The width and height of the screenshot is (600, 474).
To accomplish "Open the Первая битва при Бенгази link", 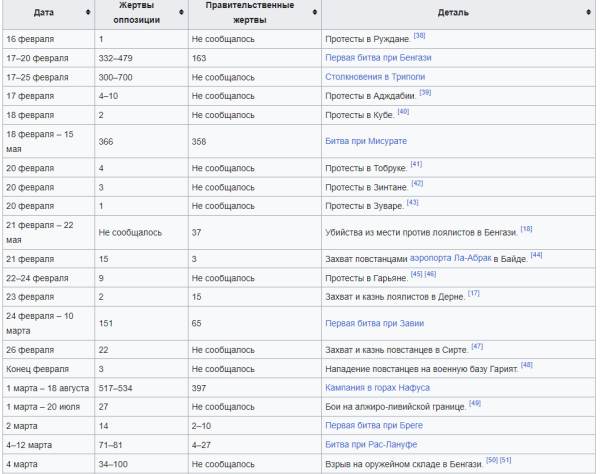I will (x=377, y=58).
